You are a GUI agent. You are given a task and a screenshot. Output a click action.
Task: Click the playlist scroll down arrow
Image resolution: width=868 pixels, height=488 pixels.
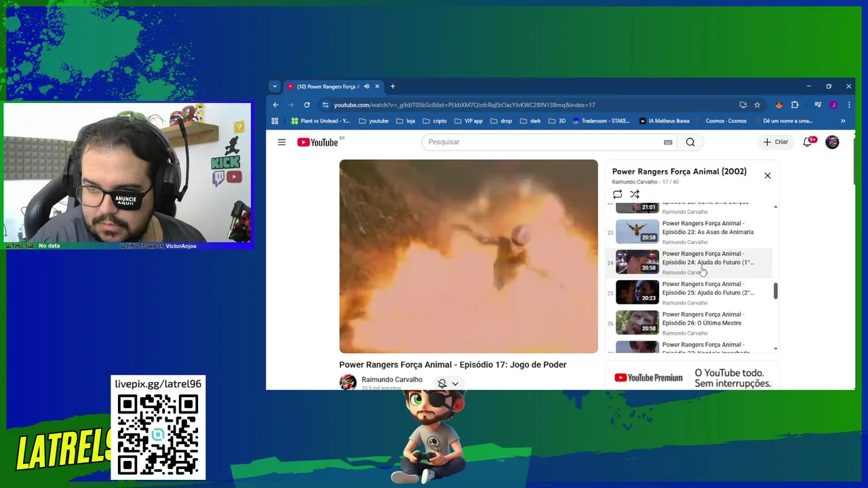tap(776, 348)
